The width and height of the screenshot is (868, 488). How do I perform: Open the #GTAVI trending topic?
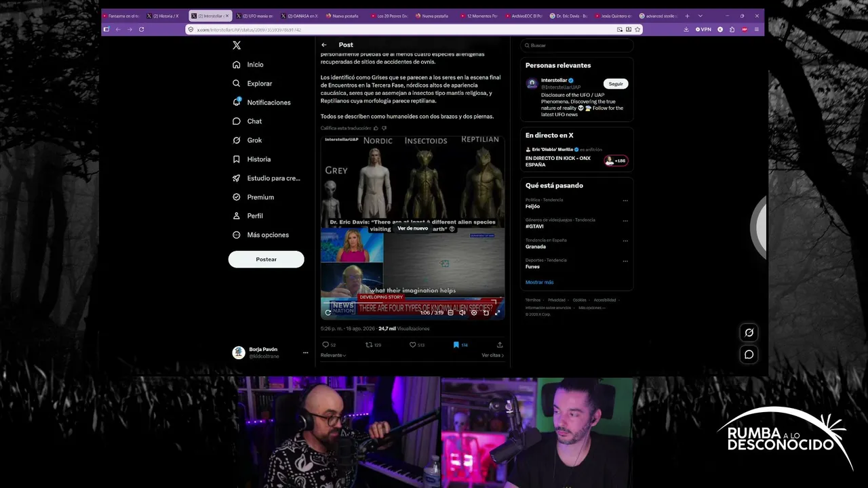pyautogui.click(x=534, y=226)
